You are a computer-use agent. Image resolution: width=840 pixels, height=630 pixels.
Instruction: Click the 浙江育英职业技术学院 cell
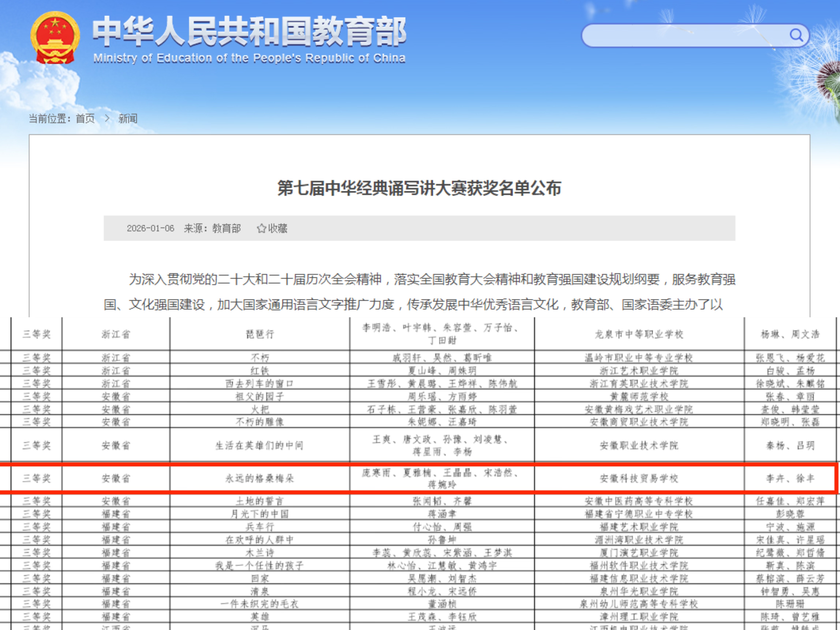[x=639, y=383]
